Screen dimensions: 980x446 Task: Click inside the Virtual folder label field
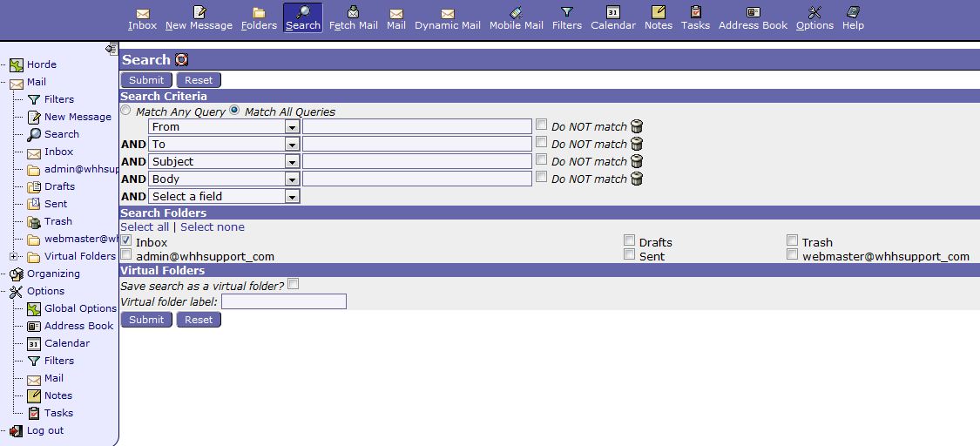point(283,301)
